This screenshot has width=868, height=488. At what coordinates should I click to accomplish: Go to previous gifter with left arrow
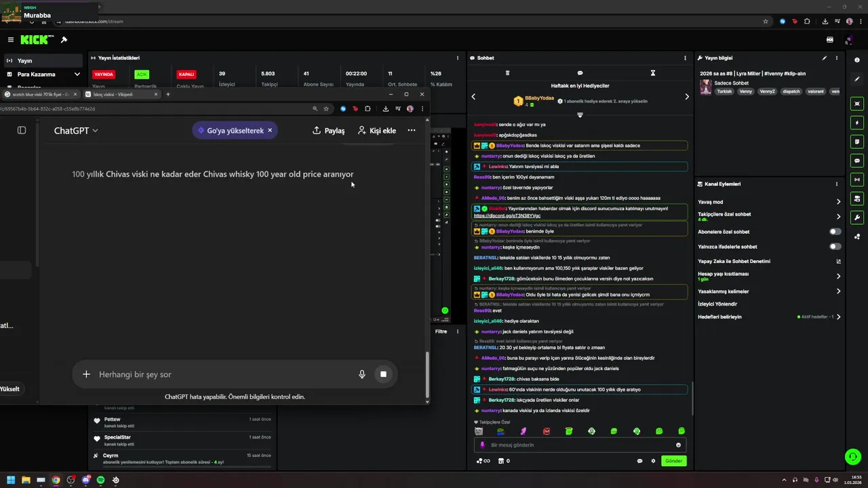473,96
